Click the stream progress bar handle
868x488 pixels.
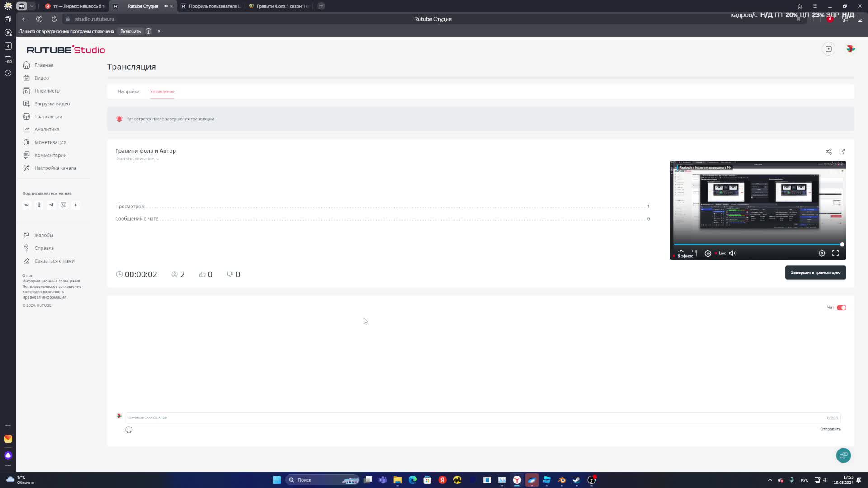coord(842,244)
